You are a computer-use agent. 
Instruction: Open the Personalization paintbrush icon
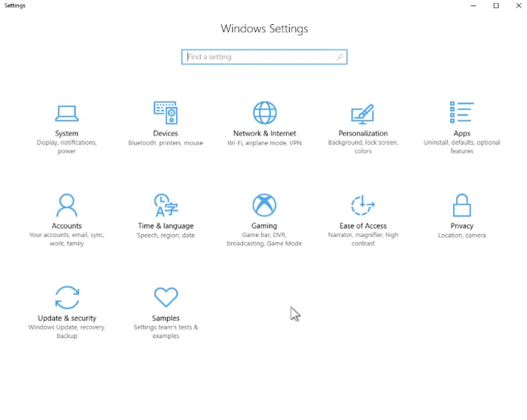pyautogui.click(x=363, y=114)
